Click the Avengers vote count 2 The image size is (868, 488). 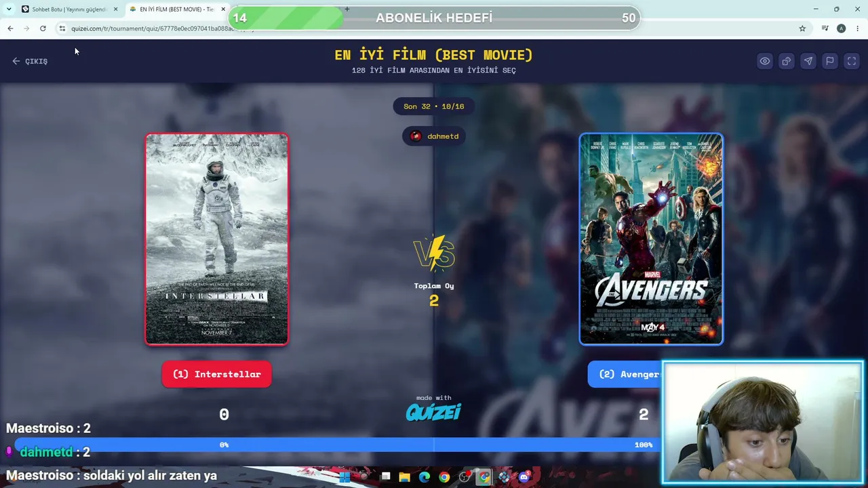tap(644, 414)
